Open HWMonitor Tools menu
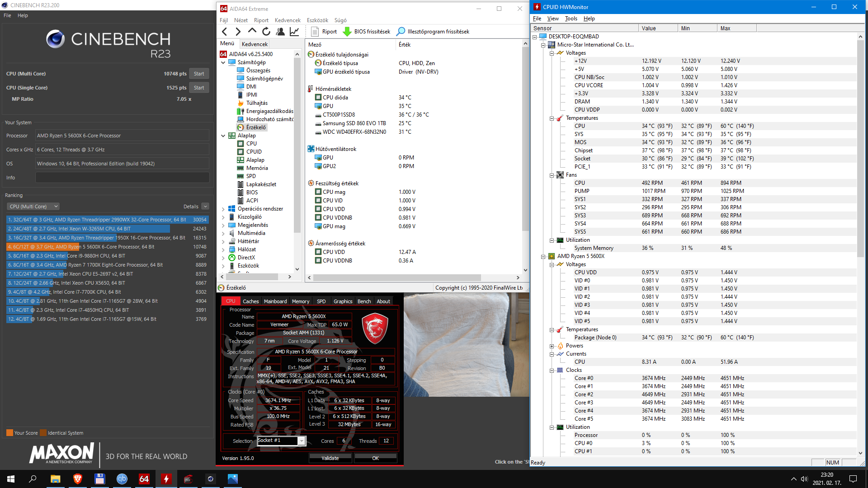The width and height of the screenshot is (868, 488). 571,19
